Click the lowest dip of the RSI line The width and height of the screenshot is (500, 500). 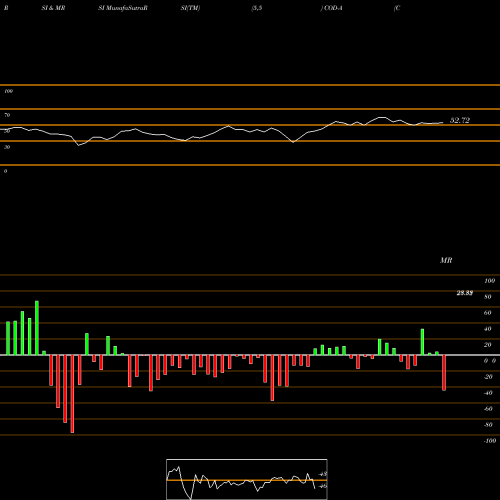[79, 145]
